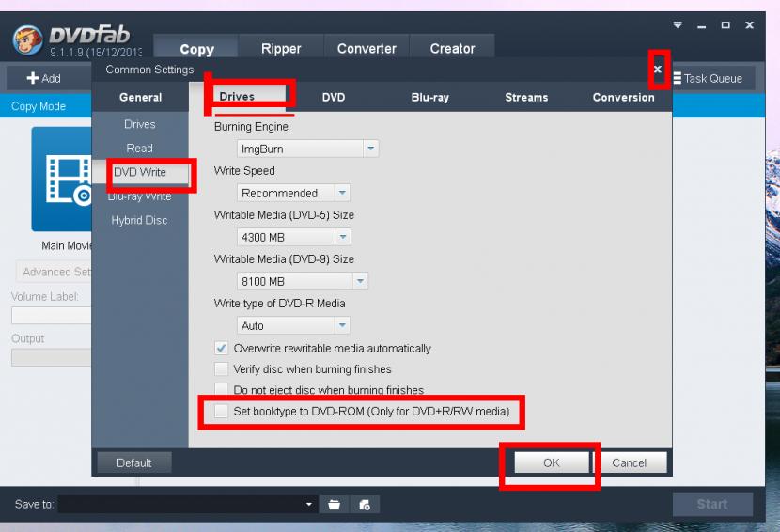Click the Main Movie film reel thumbnail
Screen dimensions: 780x532
click(x=62, y=180)
